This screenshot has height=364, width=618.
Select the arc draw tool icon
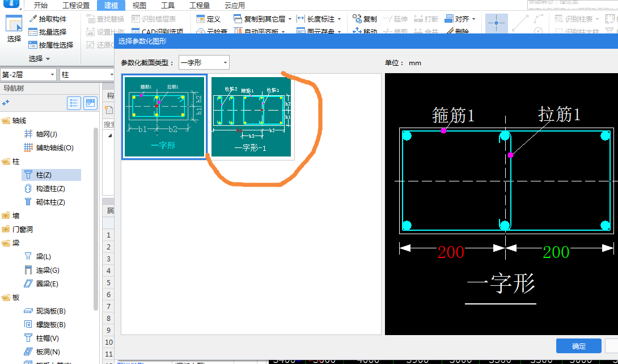539,19
